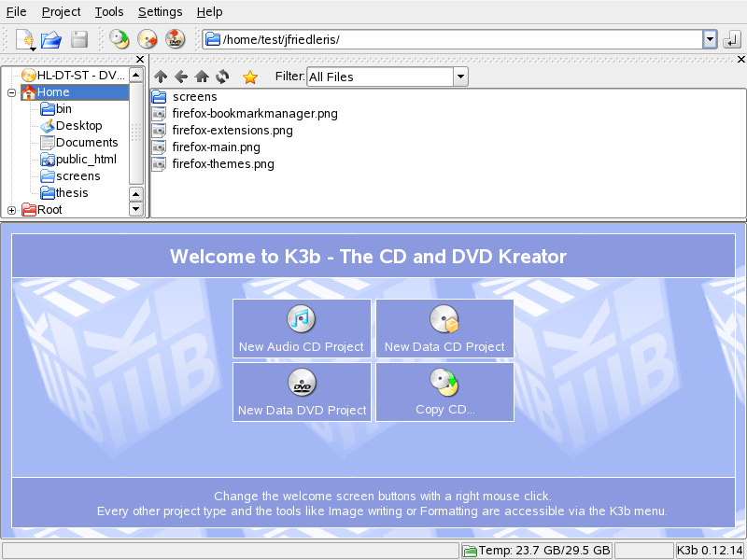This screenshot has width=747, height=560.
Task: Open the Settings menu
Action: pyautogui.click(x=160, y=12)
